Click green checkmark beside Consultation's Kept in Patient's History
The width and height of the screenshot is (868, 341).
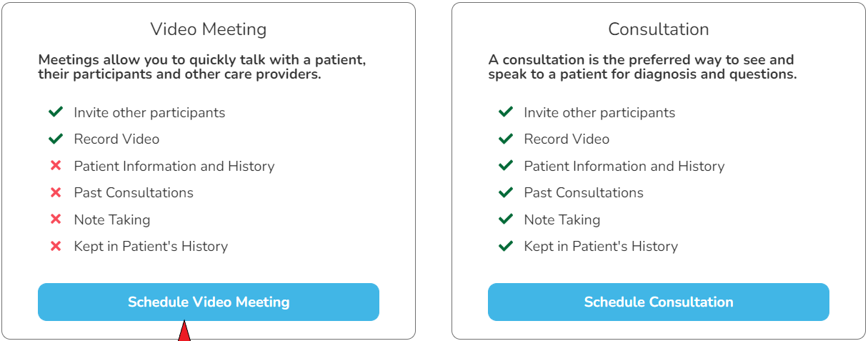pyautogui.click(x=506, y=246)
